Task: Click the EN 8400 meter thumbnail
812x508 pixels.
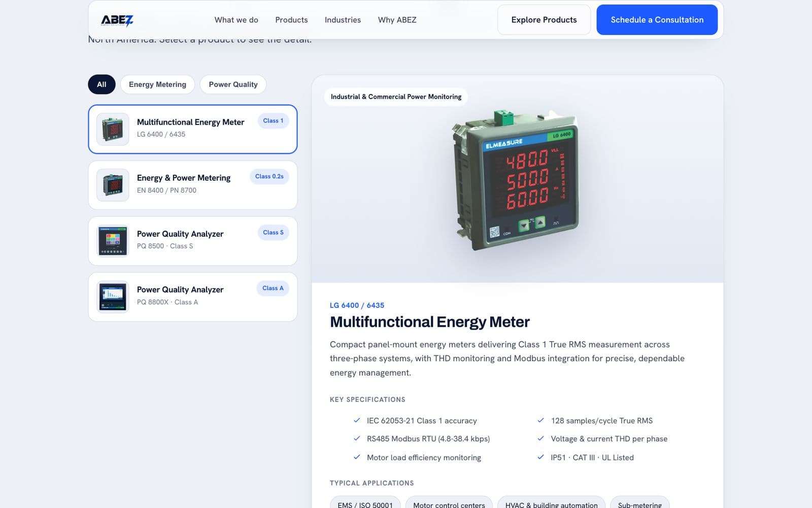Action: 113,185
